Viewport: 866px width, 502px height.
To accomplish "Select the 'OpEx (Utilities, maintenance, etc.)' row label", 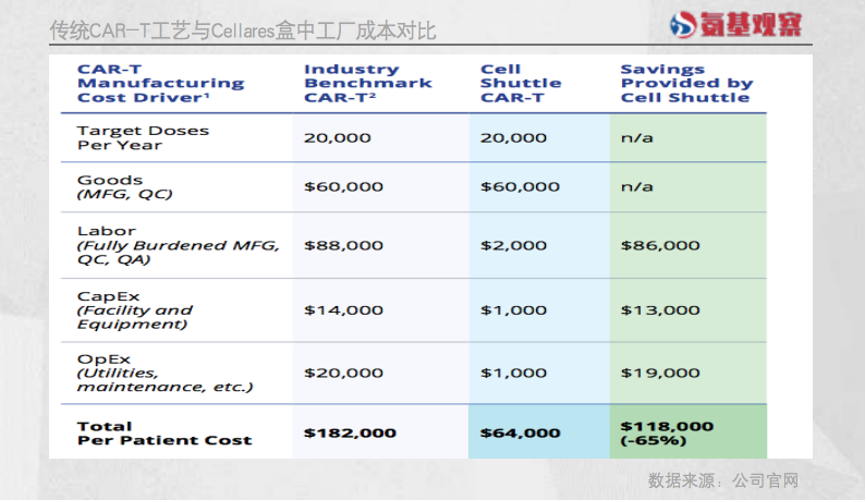I will (x=165, y=373).
